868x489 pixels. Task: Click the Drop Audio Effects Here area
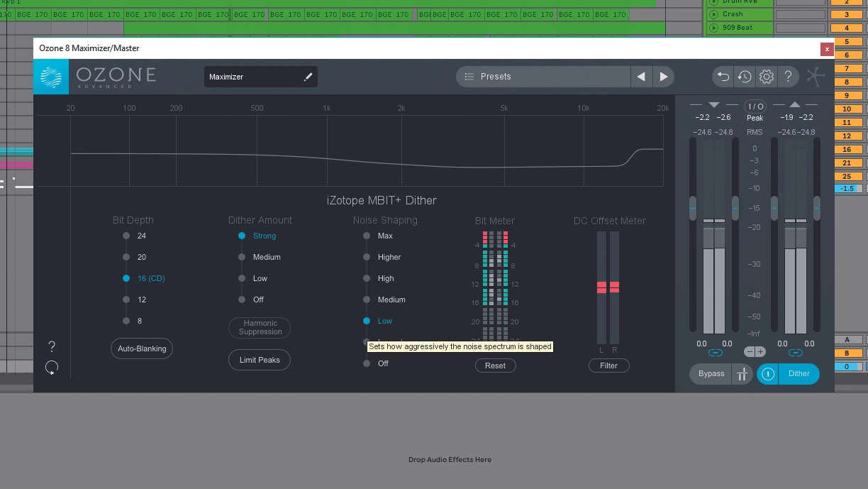coord(450,459)
